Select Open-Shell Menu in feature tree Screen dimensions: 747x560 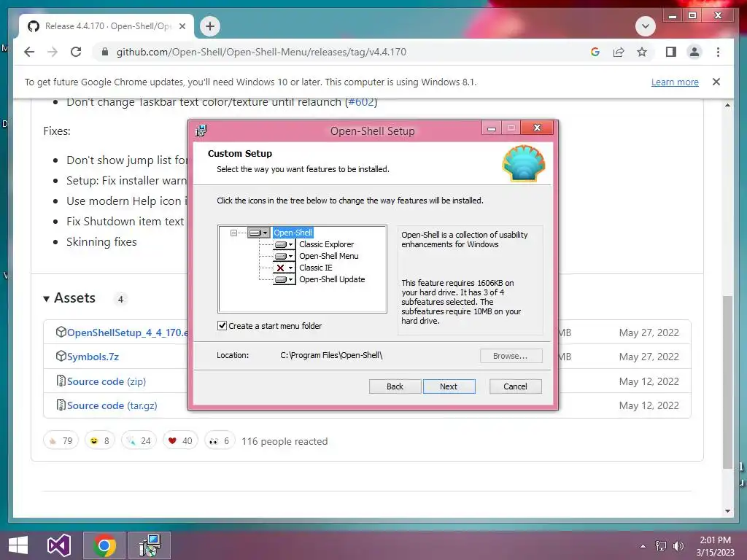[329, 256]
